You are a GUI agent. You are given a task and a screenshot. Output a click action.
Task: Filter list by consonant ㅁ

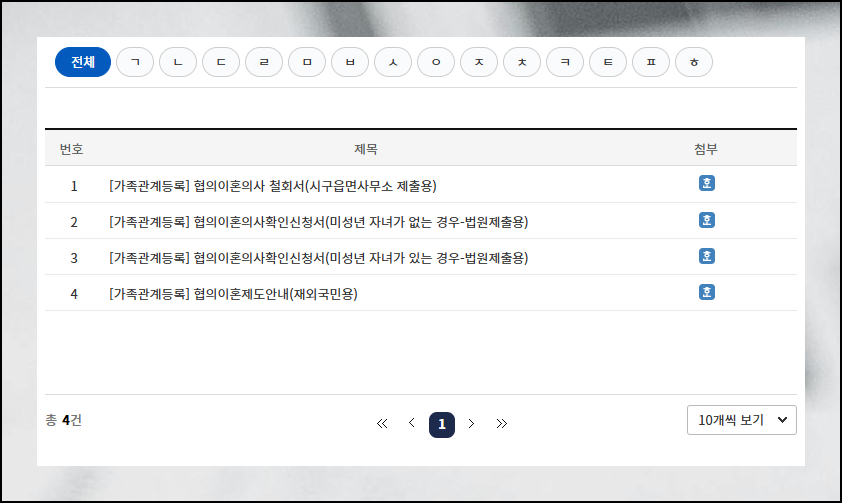[x=307, y=62]
